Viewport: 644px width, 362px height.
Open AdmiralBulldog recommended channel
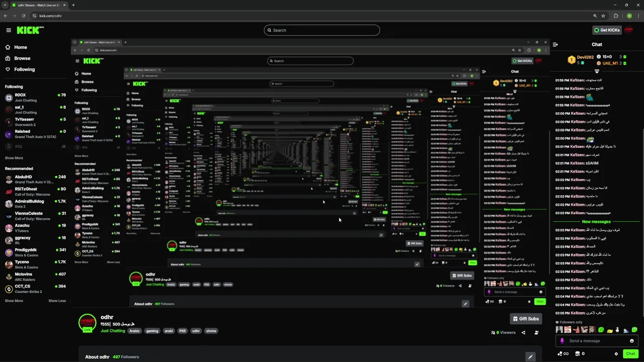coord(35,204)
